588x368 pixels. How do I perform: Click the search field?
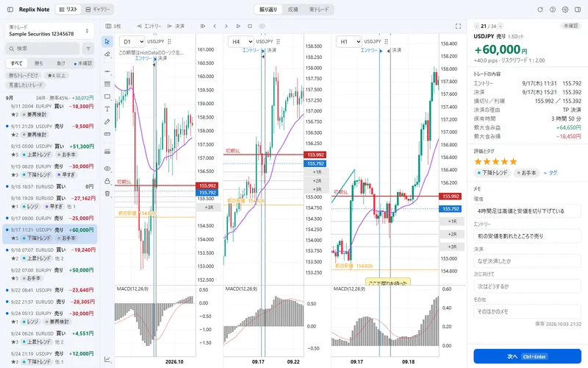(43, 49)
